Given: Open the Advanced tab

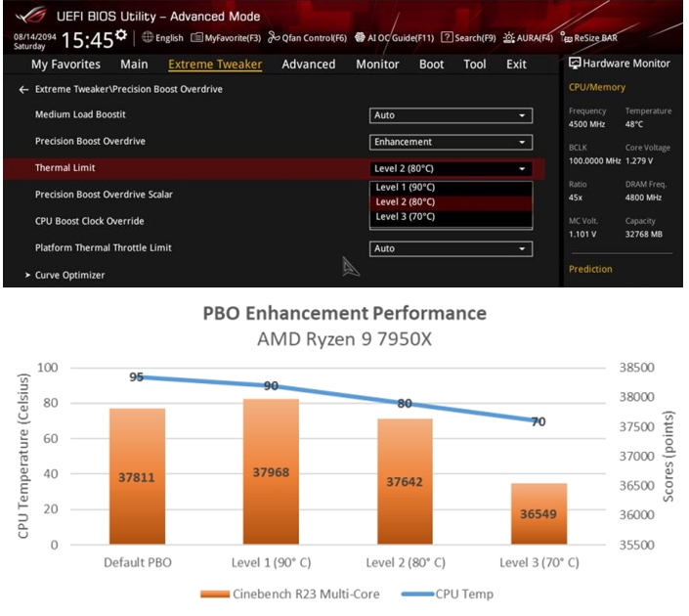Looking at the screenshot, I should coord(309,65).
